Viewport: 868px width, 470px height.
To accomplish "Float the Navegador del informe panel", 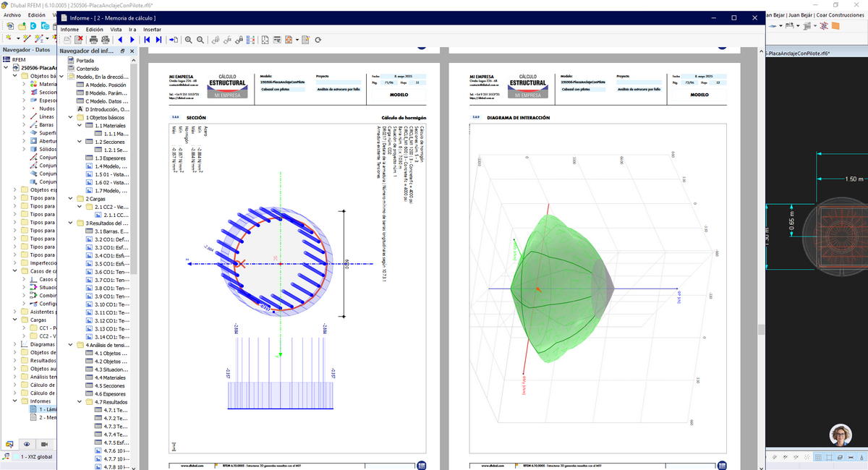I will [x=122, y=51].
